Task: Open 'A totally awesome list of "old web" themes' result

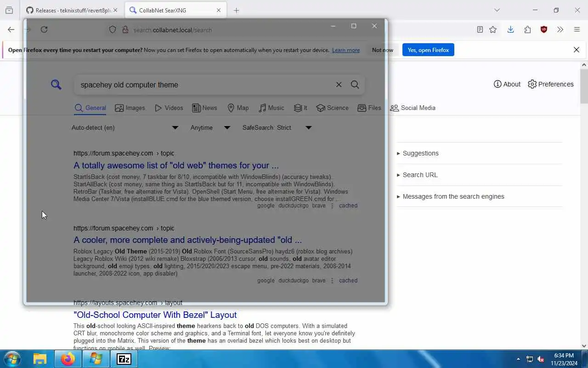Action: 176,166
